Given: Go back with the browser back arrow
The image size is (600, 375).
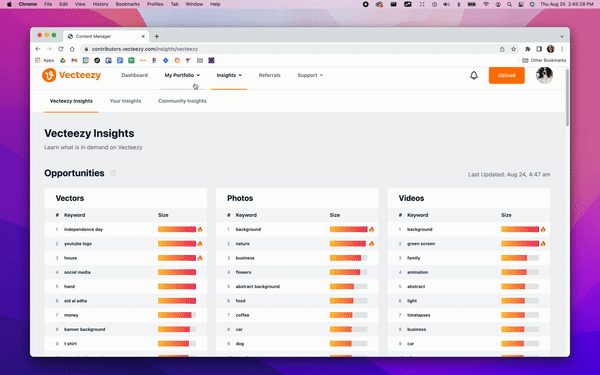Looking at the screenshot, I should 38,49.
